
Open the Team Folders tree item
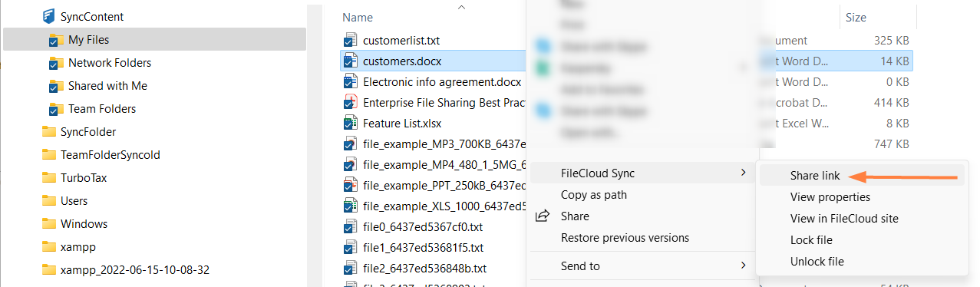click(x=102, y=108)
